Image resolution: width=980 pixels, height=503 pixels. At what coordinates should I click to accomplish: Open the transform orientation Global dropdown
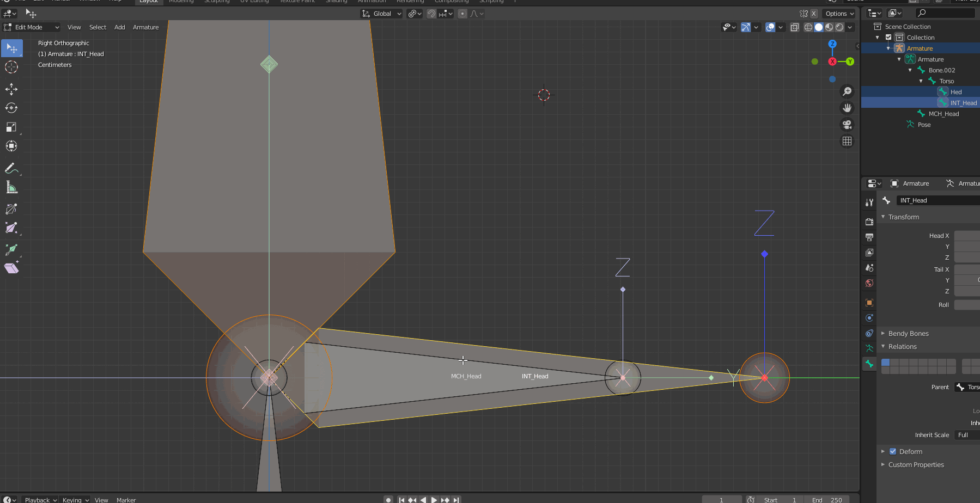381,14
